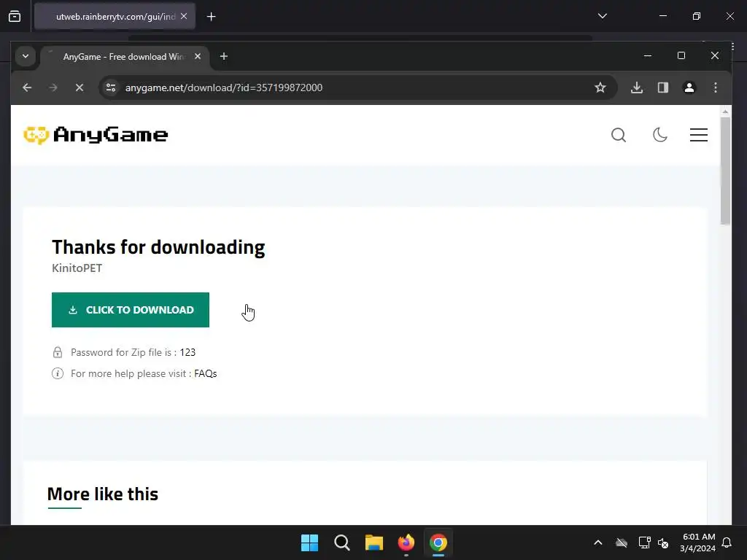This screenshot has width=747, height=560.
Task: Open the Windows Start menu
Action: tap(309, 542)
